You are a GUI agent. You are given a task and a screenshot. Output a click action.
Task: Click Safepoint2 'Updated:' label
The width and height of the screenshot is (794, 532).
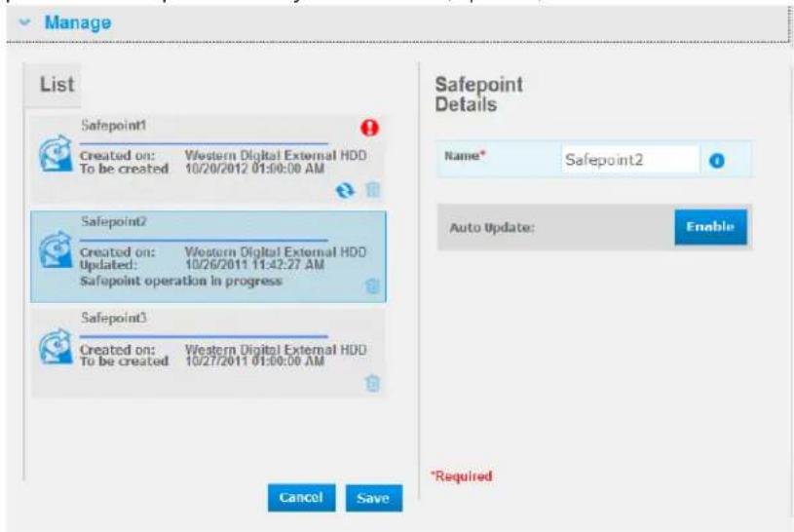pyautogui.click(x=108, y=264)
